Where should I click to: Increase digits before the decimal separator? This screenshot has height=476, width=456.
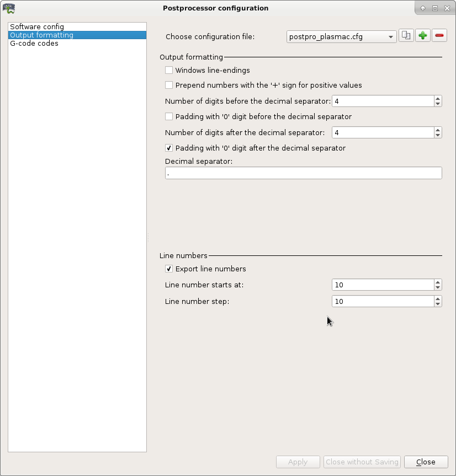pos(438,98)
